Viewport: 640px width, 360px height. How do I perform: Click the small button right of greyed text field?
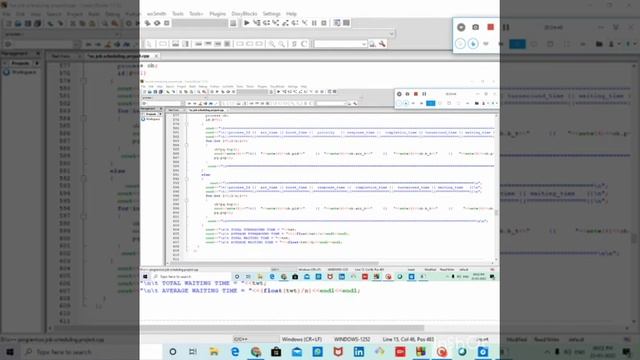[233, 23]
